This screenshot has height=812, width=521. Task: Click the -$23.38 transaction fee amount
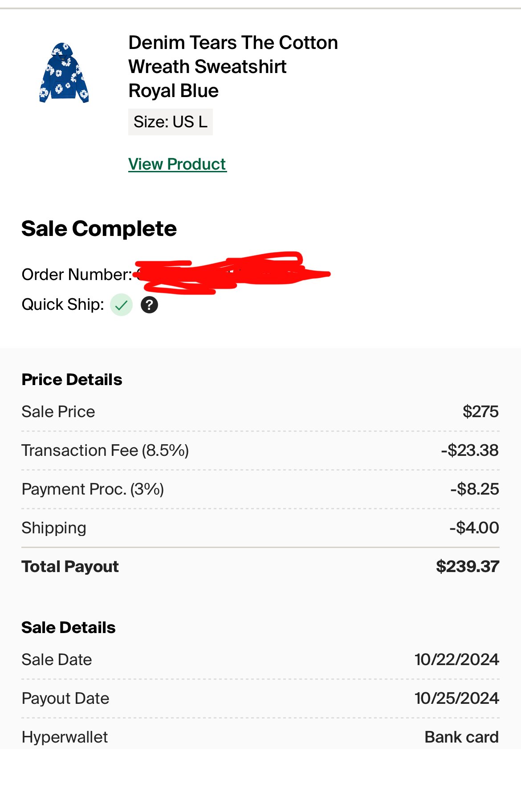click(470, 451)
